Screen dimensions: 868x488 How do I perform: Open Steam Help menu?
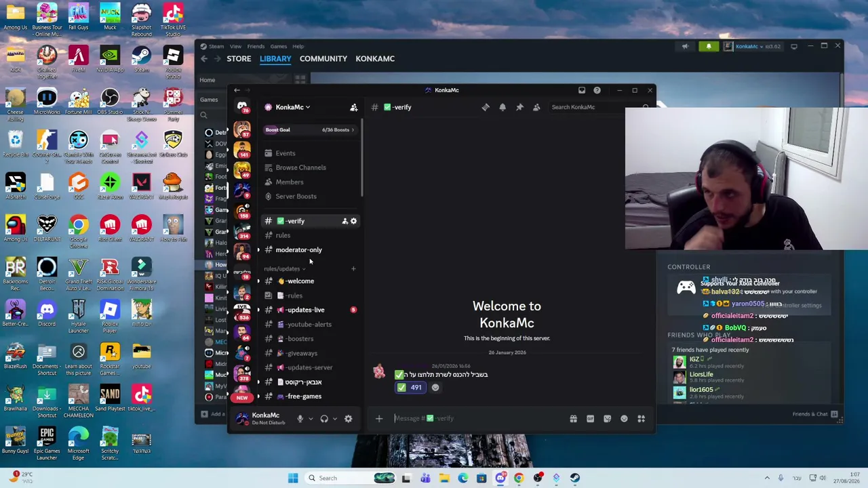click(298, 46)
